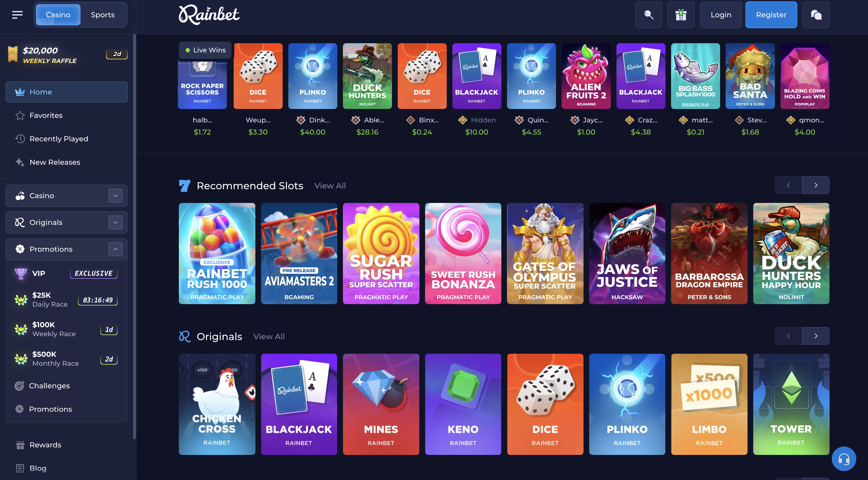Click the gift box rewards icon
The height and width of the screenshot is (480, 868).
pyautogui.click(x=681, y=15)
